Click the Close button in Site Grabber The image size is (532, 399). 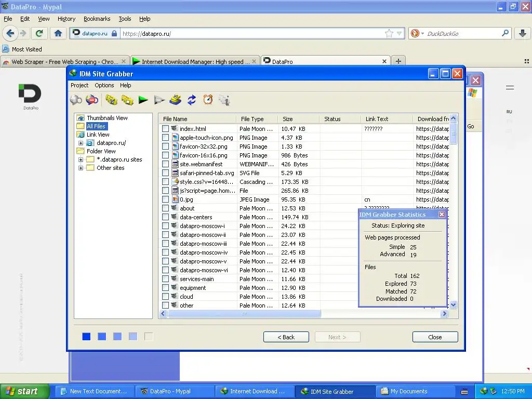[435, 337]
